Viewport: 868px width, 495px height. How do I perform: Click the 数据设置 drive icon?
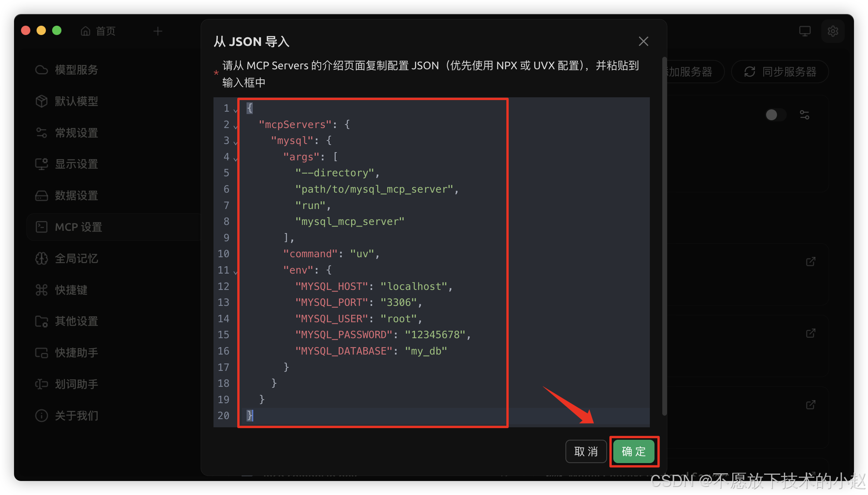click(x=42, y=195)
